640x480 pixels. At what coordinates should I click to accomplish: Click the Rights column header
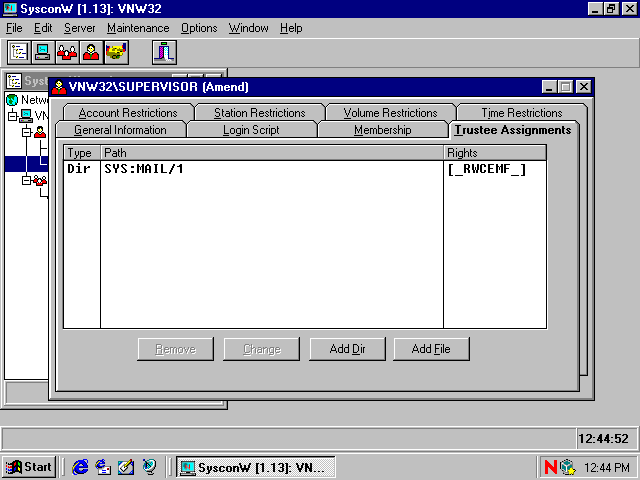point(495,153)
